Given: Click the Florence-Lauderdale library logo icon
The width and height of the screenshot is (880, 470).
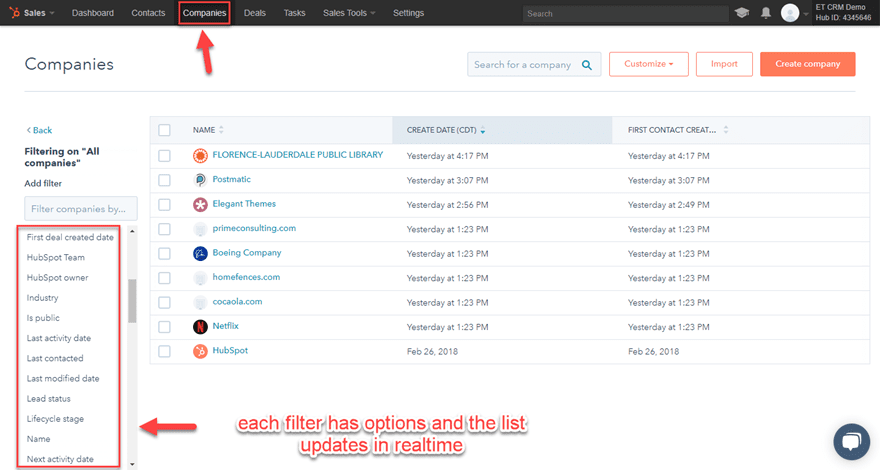Looking at the screenshot, I should (x=200, y=156).
